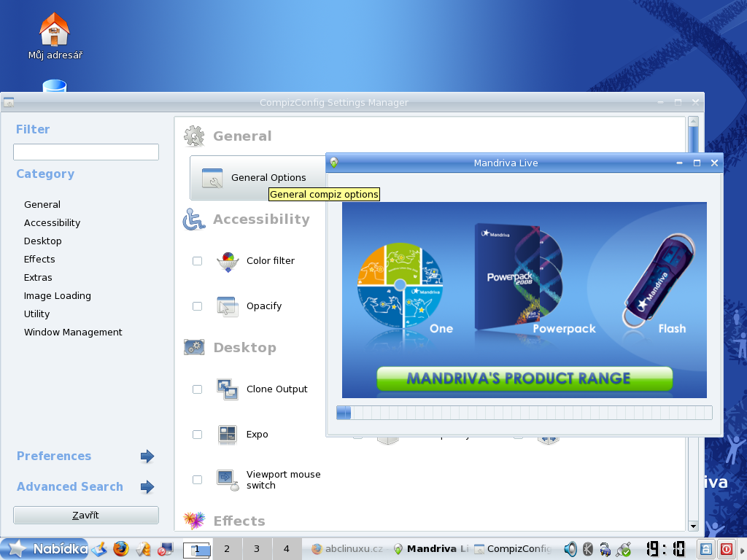Enable the Viewport mouse switch checkbox
The image size is (747, 560).
click(197, 480)
